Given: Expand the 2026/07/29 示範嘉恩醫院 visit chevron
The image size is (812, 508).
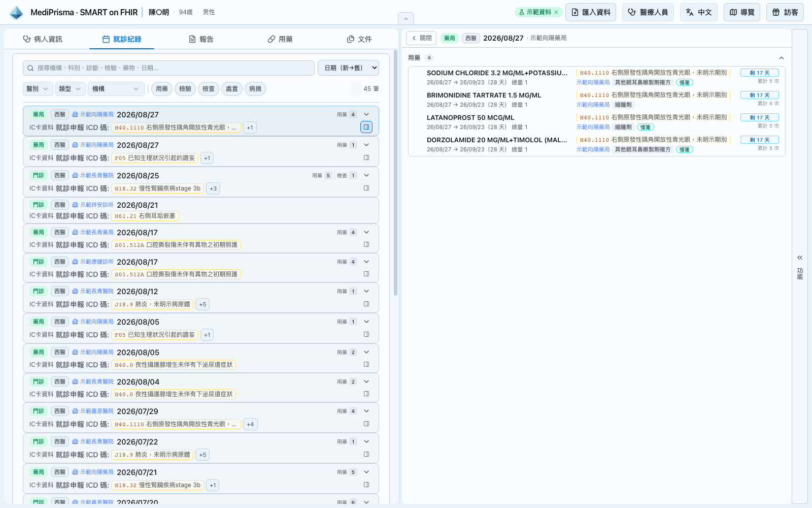Looking at the screenshot, I should tap(366, 411).
